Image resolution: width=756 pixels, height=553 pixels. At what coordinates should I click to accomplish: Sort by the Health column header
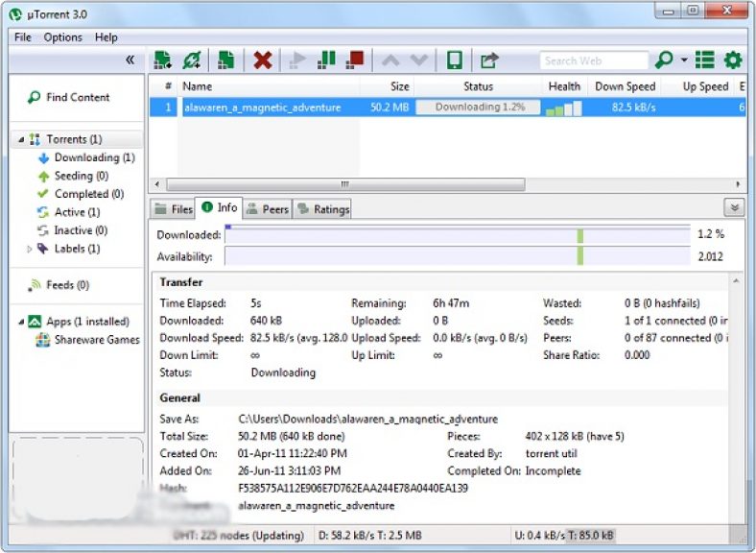564,86
